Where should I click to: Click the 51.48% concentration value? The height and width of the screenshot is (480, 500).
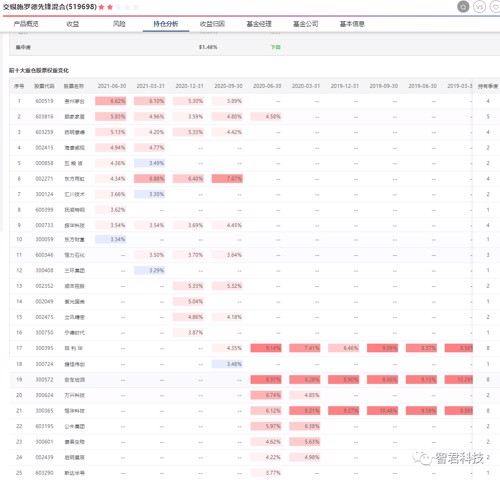[x=208, y=47]
